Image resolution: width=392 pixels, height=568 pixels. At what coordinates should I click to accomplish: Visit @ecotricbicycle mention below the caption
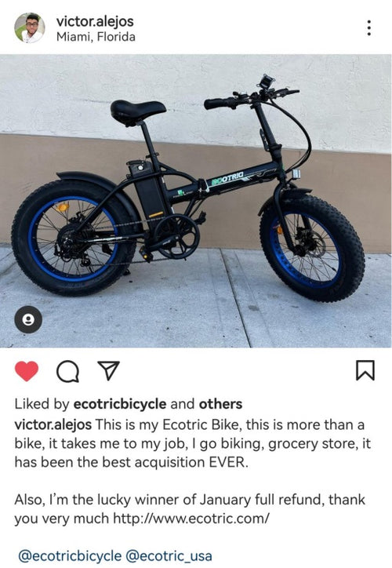coord(70,556)
